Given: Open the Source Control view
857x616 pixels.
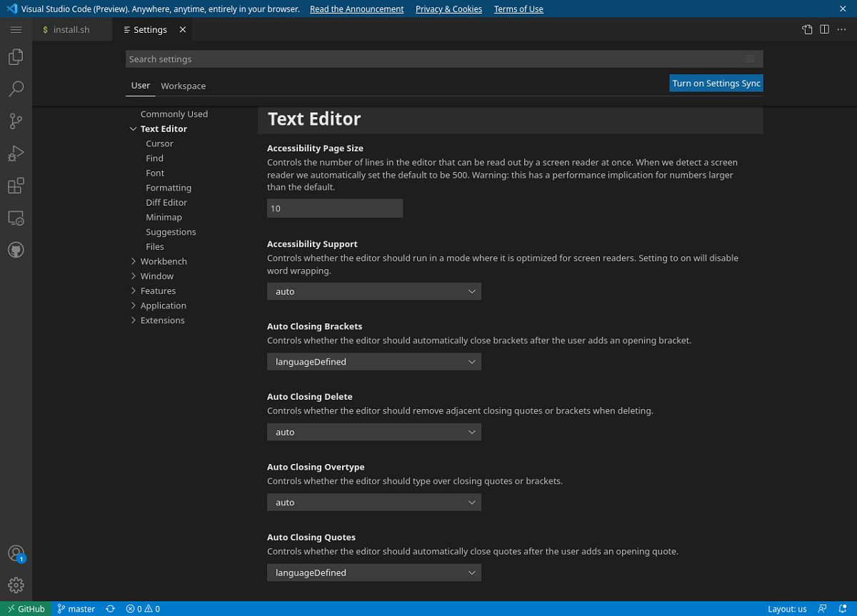Looking at the screenshot, I should [16, 121].
